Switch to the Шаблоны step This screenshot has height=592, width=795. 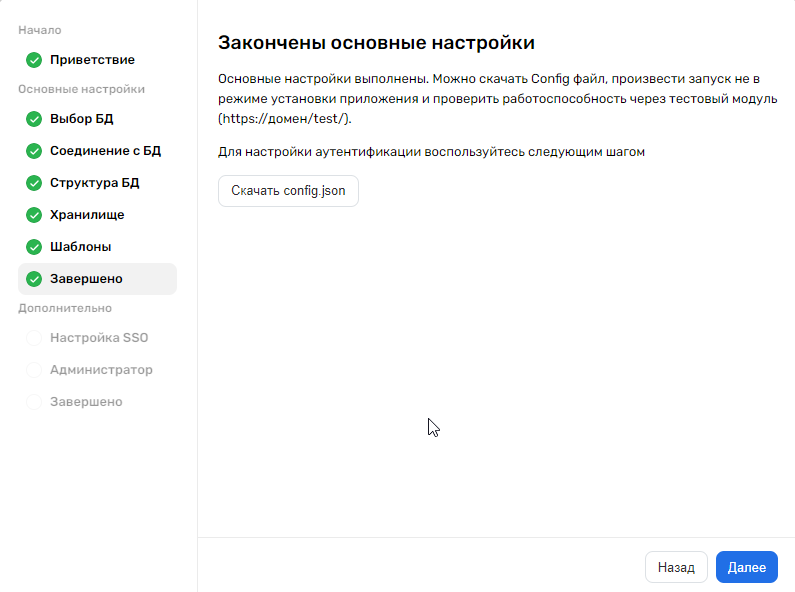[x=81, y=247]
